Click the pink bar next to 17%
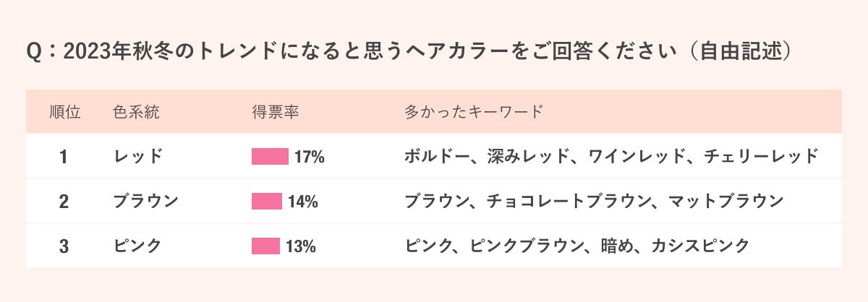Viewport: 868px width, 302px height. pos(270,157)
